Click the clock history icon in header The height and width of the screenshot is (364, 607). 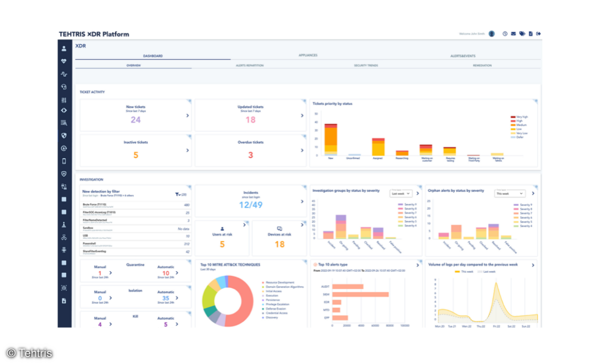505,34
